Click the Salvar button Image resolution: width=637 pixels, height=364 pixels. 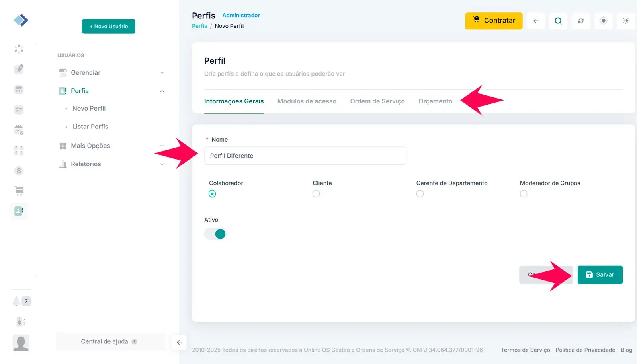600,275
